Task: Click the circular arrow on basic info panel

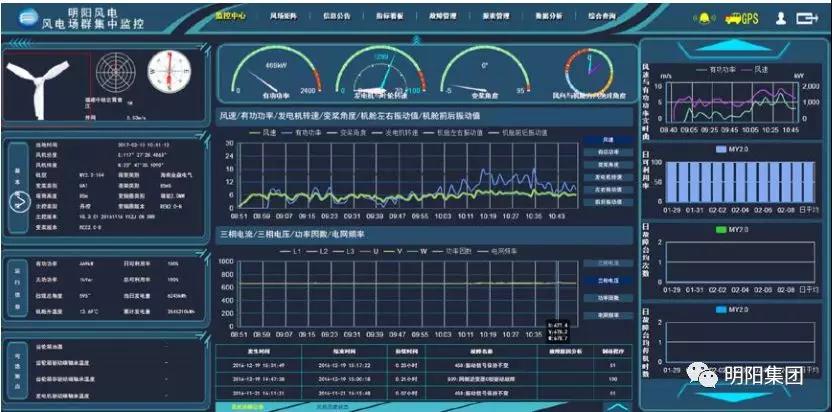Action: tap(17, 199)
